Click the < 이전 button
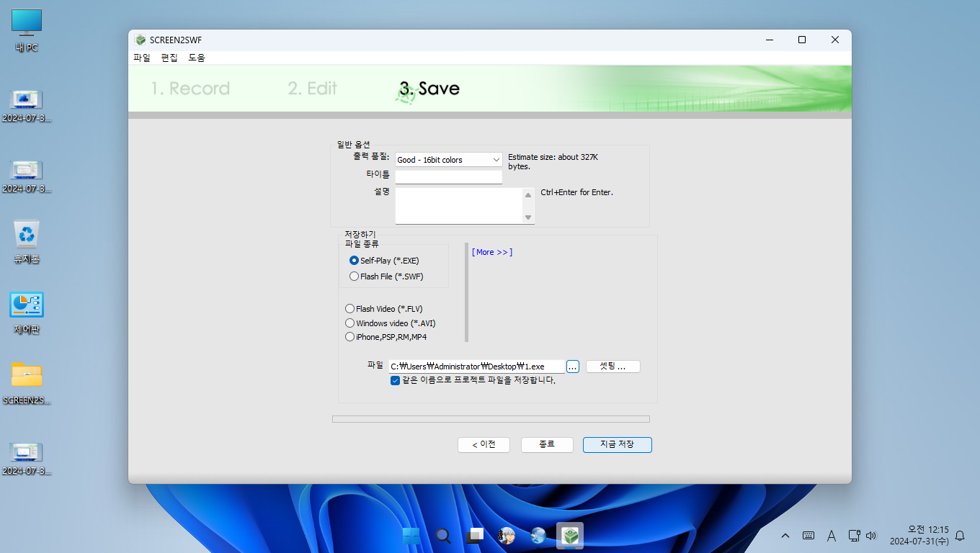980x553 pixels. pos(484,445)
